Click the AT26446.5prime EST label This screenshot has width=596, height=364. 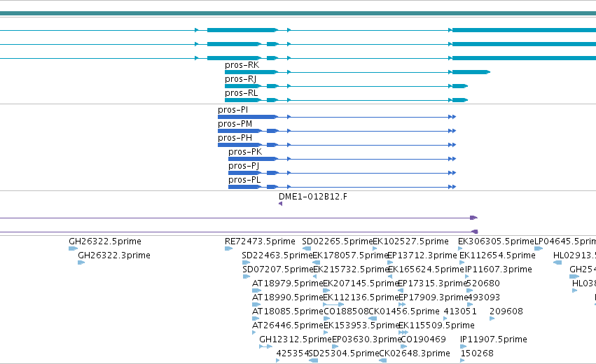point(287,325)
